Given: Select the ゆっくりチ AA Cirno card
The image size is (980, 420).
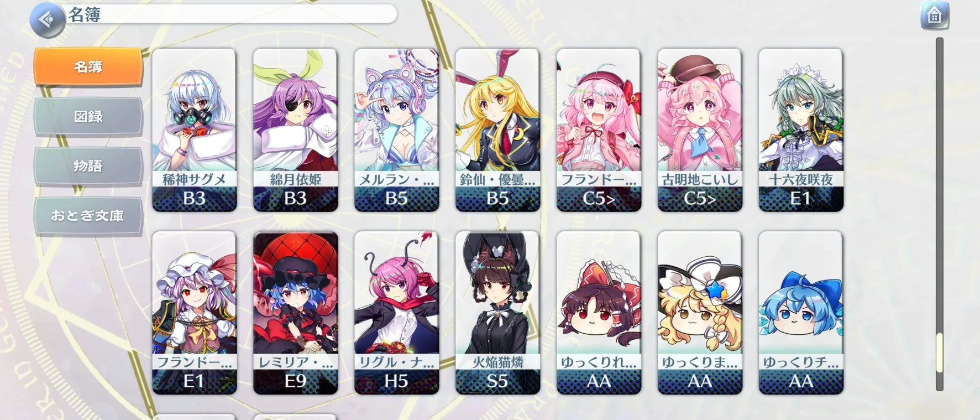Looking at the screenshot, I should (801, 313).
